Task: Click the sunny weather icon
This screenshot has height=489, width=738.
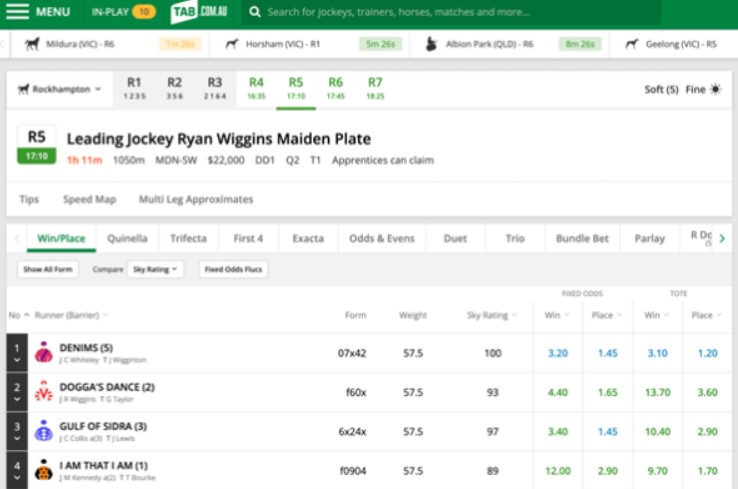Action: [x=714, y=89]
